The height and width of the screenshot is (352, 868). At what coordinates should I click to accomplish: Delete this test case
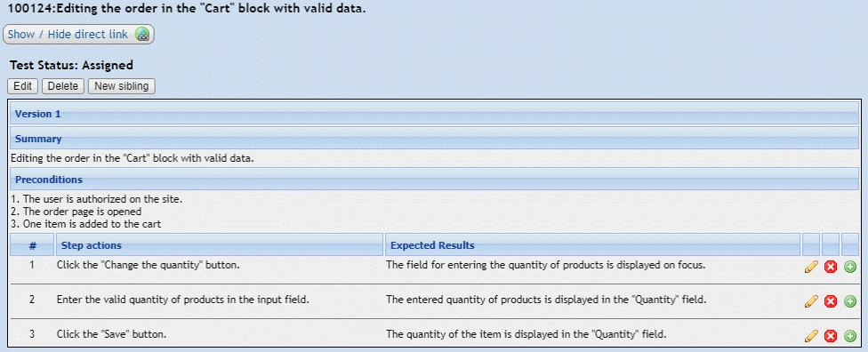click(63, 86)
